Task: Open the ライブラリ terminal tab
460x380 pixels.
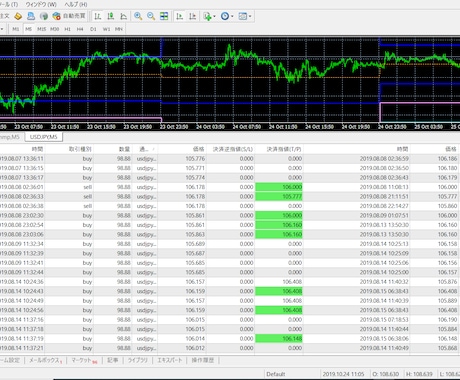Action: coord(138,360)
